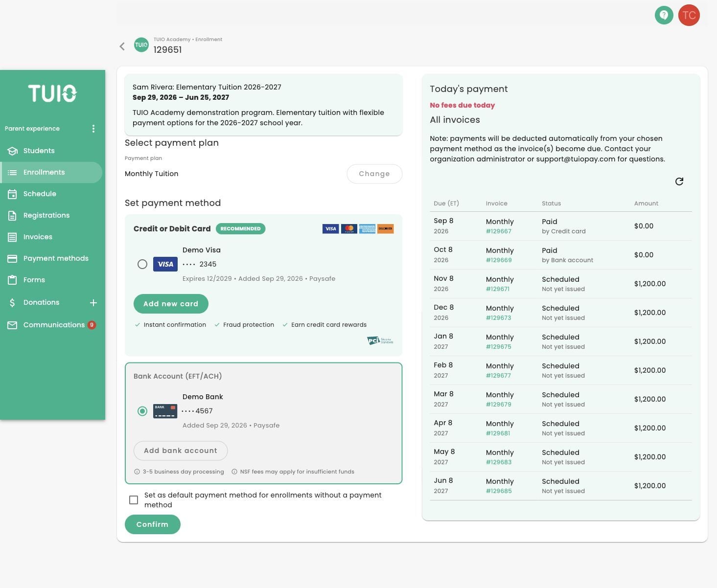This screenshot has width=717, height=588.
Task: Click the Demo Bank card icon
Action: (165, 411)
